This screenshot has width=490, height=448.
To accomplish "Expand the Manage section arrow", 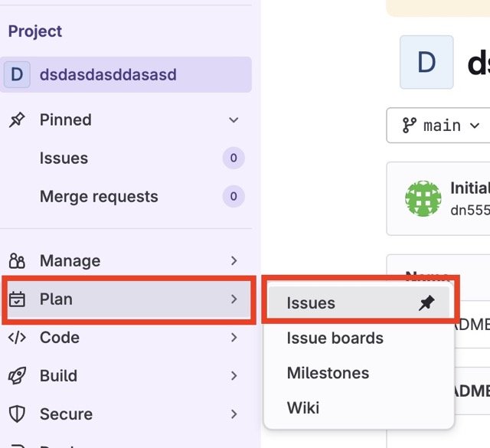I will pos(234,261).
